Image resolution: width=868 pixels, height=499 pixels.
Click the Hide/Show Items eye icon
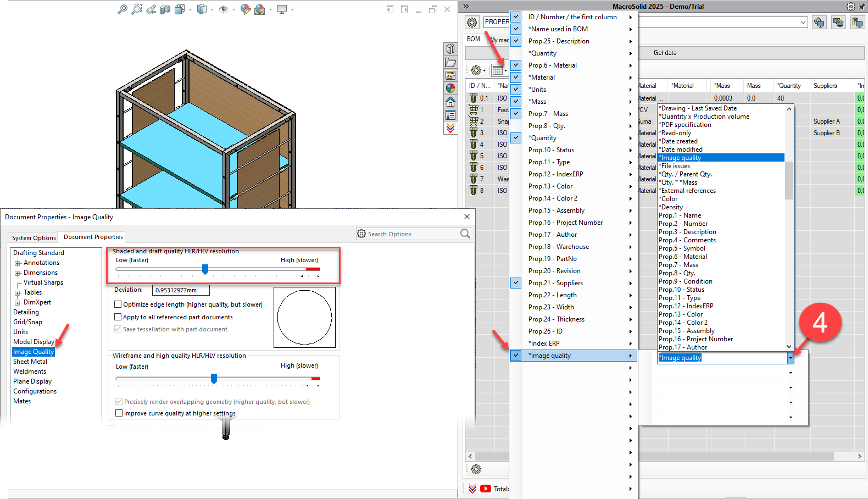pyautogui.click(x=224, y=9)
